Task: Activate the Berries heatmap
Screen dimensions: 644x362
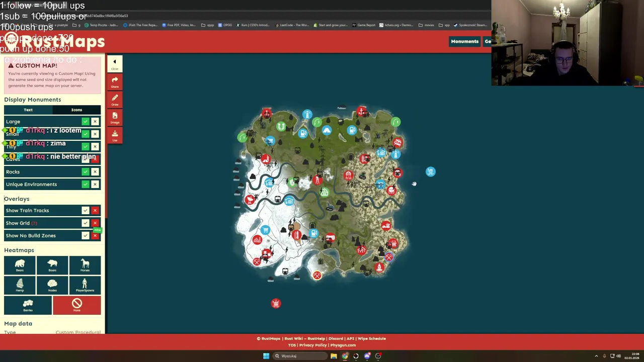Action: pyautogui.click(x=28, y=305)
